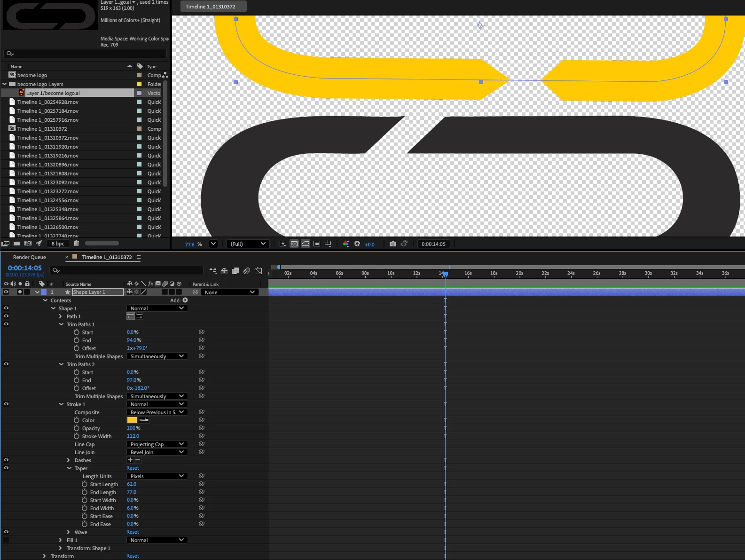Select the Timeline 1_01310372 viewer tab
The width and height of the screenshot is (745, 560).
pos(213,7)
